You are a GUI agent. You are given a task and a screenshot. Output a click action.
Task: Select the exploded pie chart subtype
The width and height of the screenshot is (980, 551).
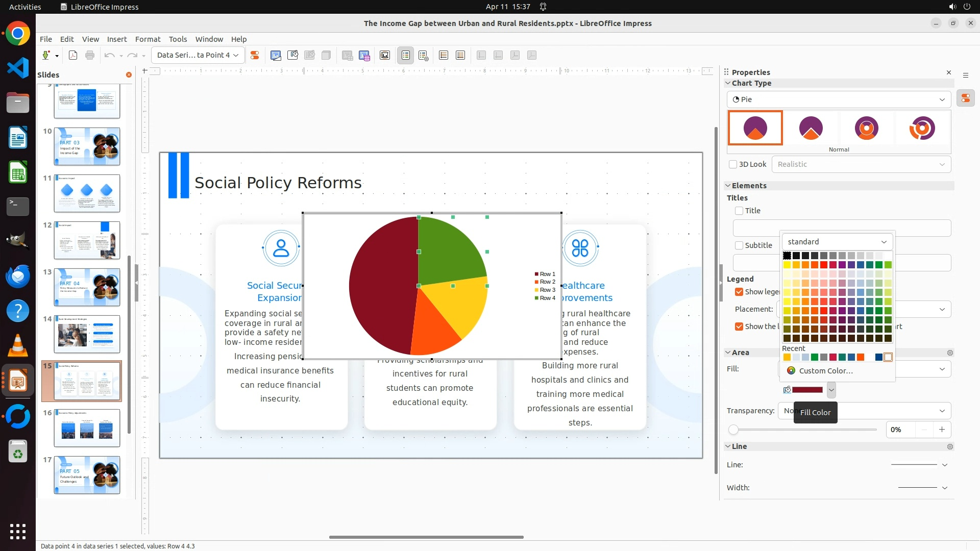(x=811, y=128)
